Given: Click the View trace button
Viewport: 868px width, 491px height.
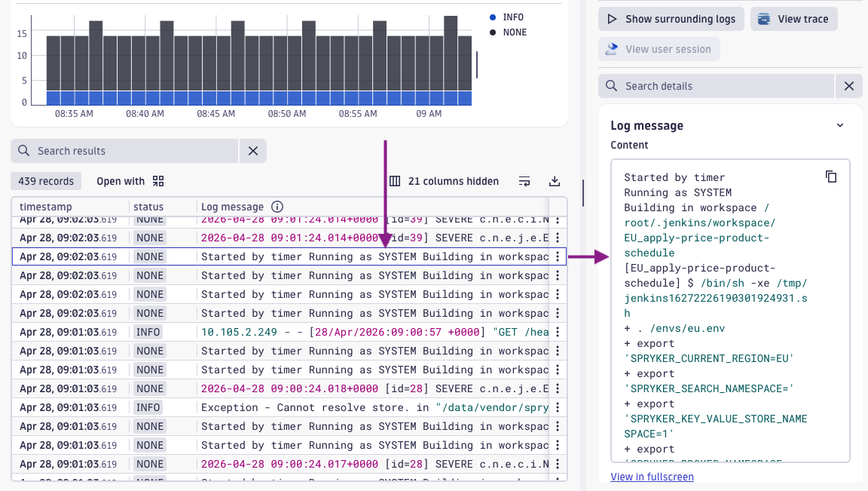Looking at the screenshot, I should click(x=794, y=19).
